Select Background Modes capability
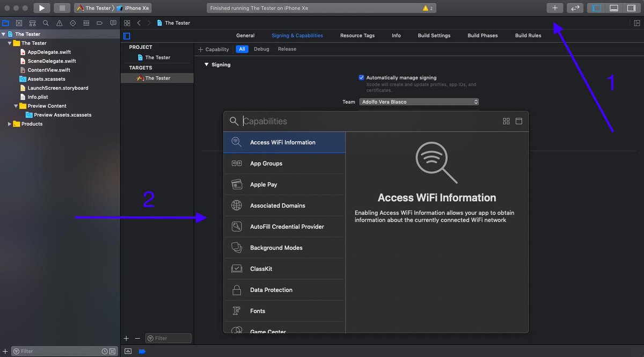This screenshot has height=357, width=644. [x=284, y=247]
